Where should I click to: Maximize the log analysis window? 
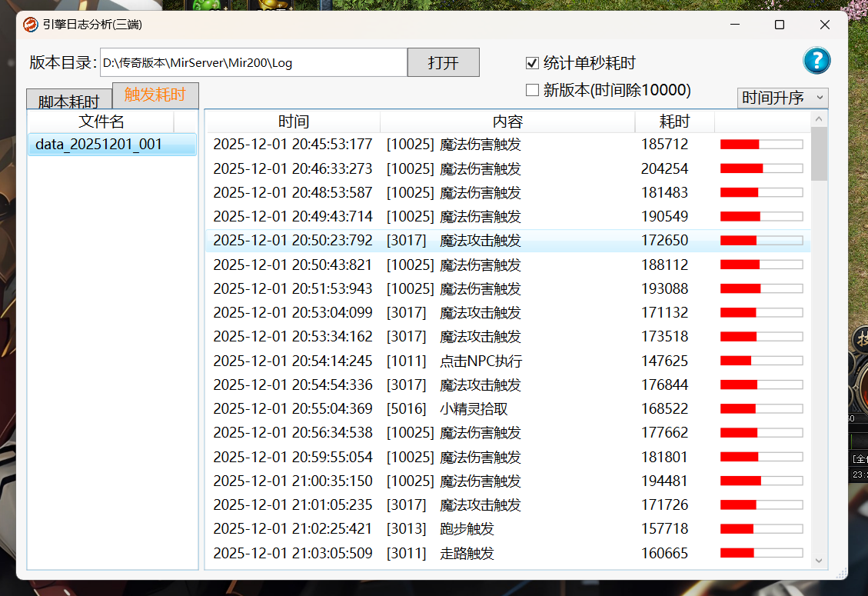[780, 25]
